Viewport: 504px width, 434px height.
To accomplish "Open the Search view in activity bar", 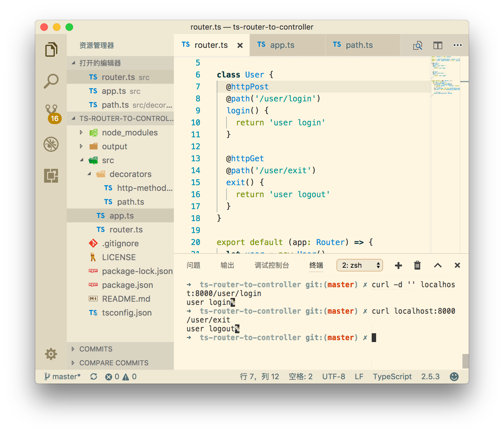I will [51, 81].
